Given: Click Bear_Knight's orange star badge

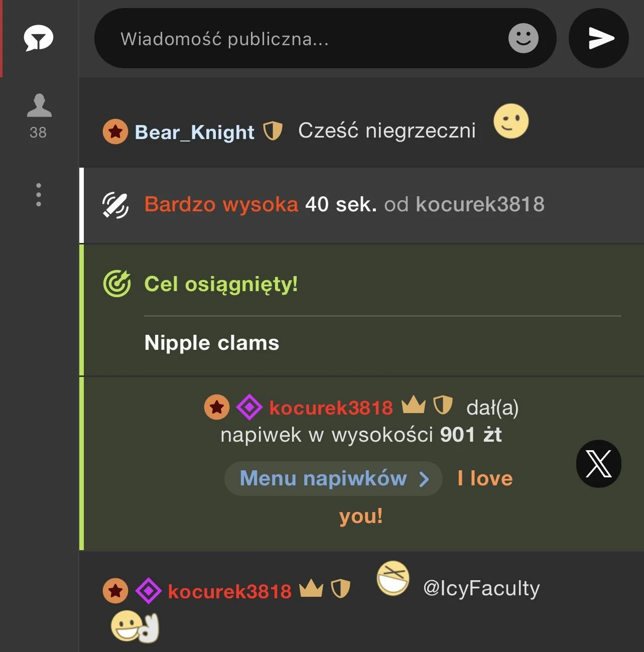Looking at the screenshot, I should tap(115, 132).
